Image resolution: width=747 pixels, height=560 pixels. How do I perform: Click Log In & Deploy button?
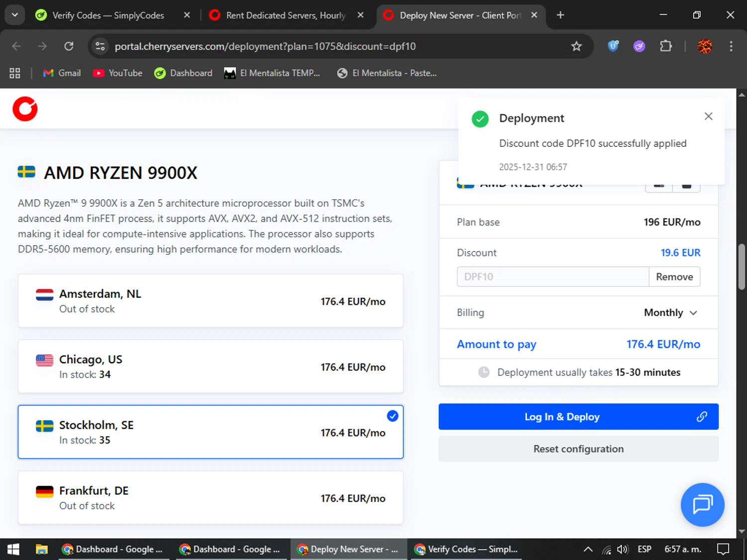pyautogui.click(x=578, y=417)
